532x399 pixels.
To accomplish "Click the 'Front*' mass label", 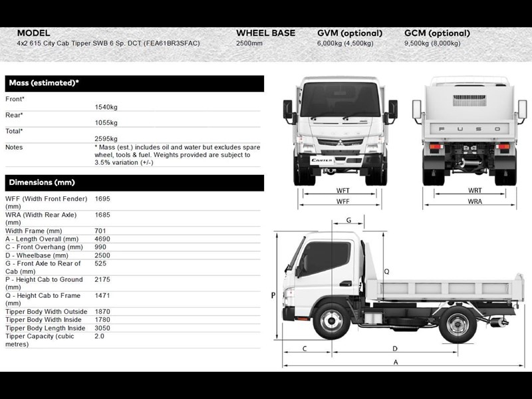I will tap(15, 99).
